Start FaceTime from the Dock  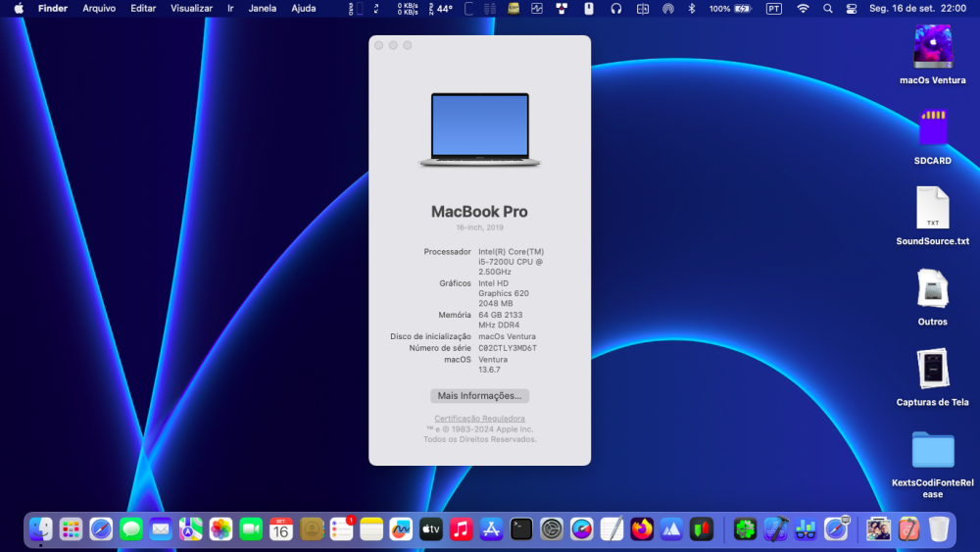[x=251, y=529]
